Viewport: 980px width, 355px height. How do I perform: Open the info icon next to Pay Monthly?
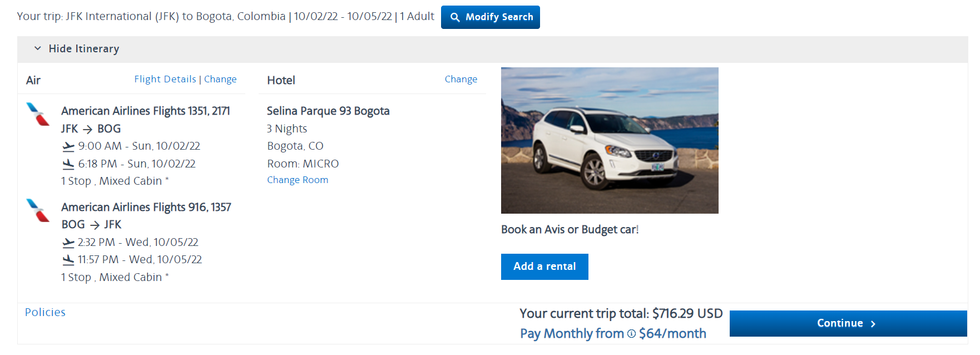[x=631, y=334]
